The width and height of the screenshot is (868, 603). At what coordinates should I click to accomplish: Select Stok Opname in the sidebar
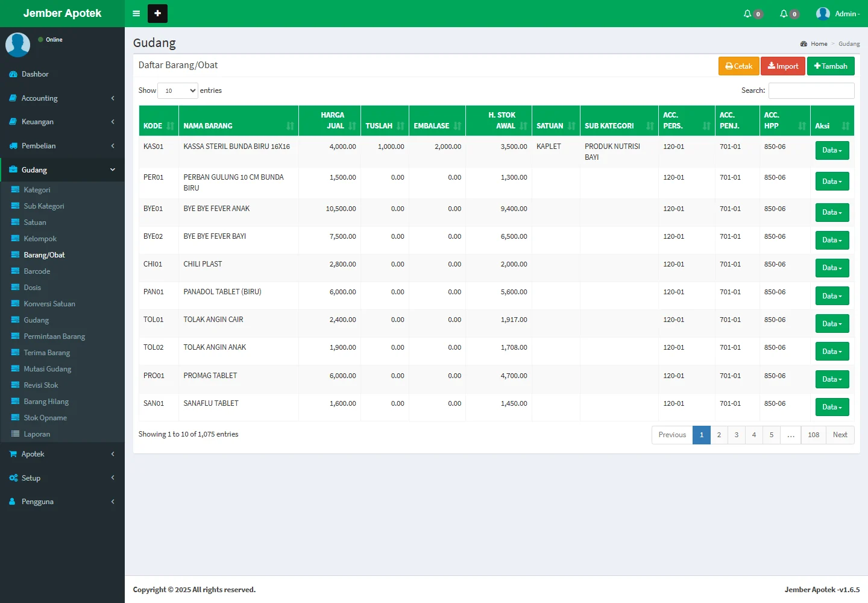point(45,418)
